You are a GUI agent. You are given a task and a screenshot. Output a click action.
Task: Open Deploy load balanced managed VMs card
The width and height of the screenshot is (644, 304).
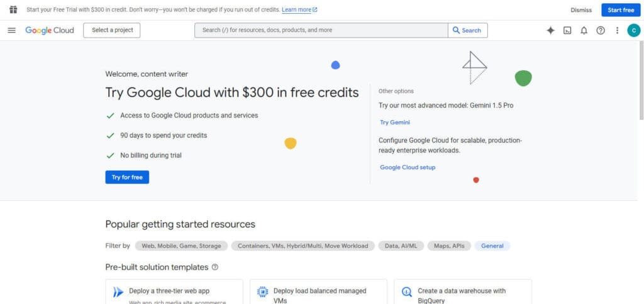pyautogui.click(x=318, y=291)
